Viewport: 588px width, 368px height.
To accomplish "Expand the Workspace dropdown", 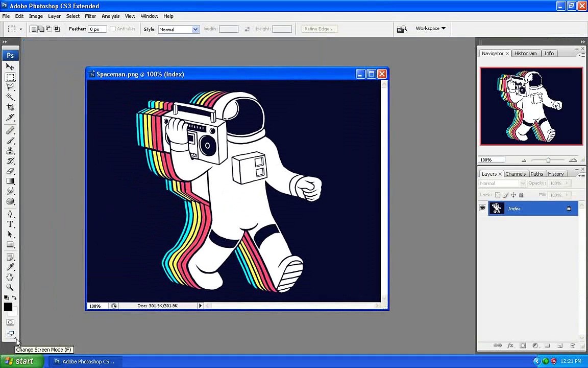I will click(x=430, y=29).
